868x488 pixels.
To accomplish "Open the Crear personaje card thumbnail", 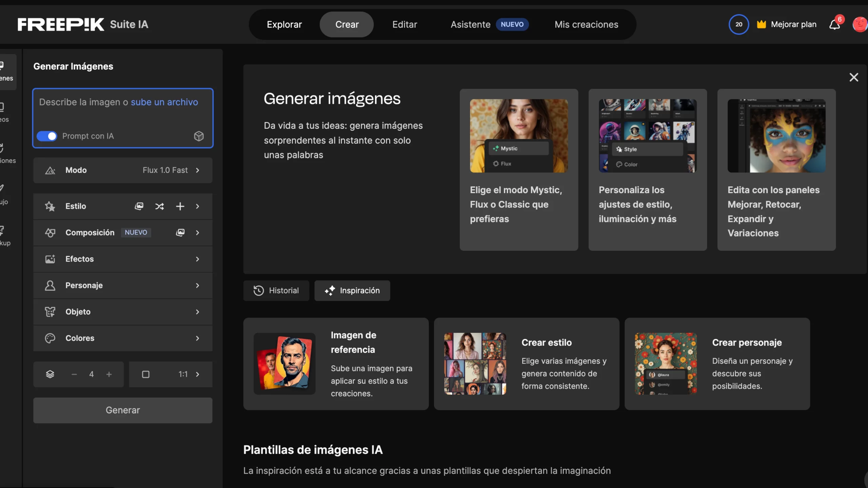I will click(x=666, y=364).
